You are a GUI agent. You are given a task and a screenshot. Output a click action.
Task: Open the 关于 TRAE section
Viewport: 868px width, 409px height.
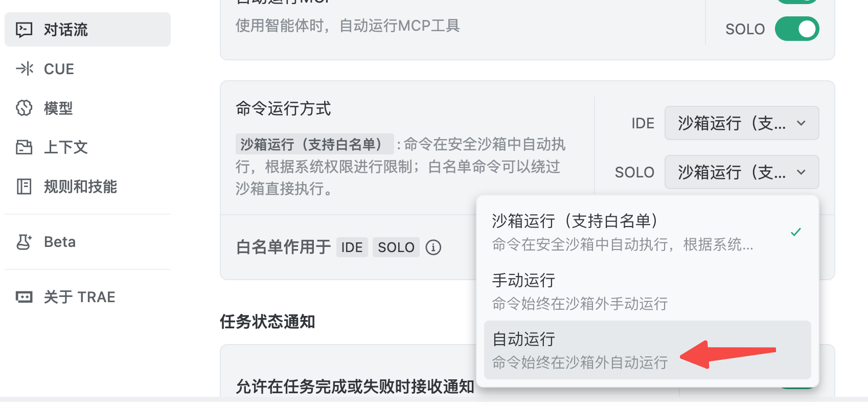79,297
